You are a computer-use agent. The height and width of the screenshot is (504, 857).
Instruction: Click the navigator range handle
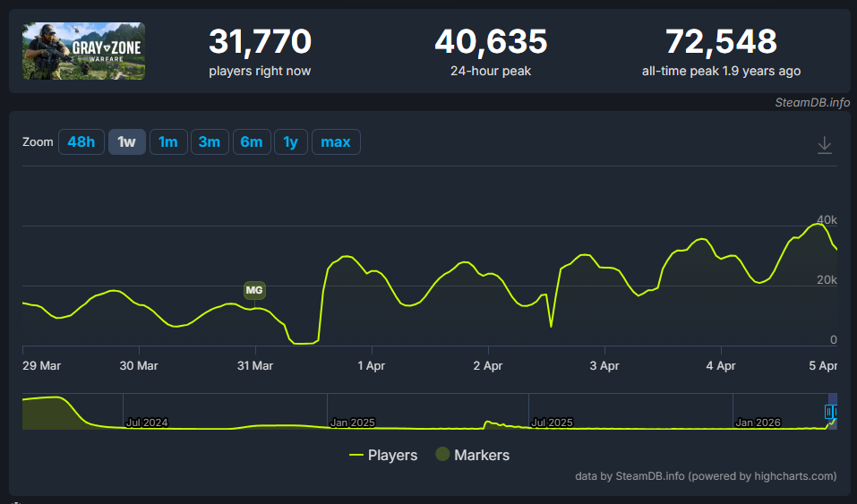pyautogui.click(x=829, y=412)
